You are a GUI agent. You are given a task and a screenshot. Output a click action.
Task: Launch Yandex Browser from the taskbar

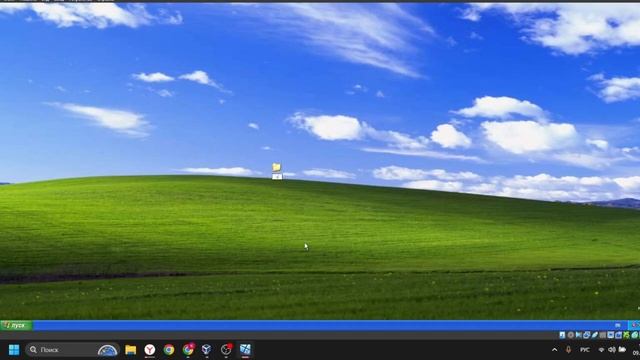click(x=150, y=350)
